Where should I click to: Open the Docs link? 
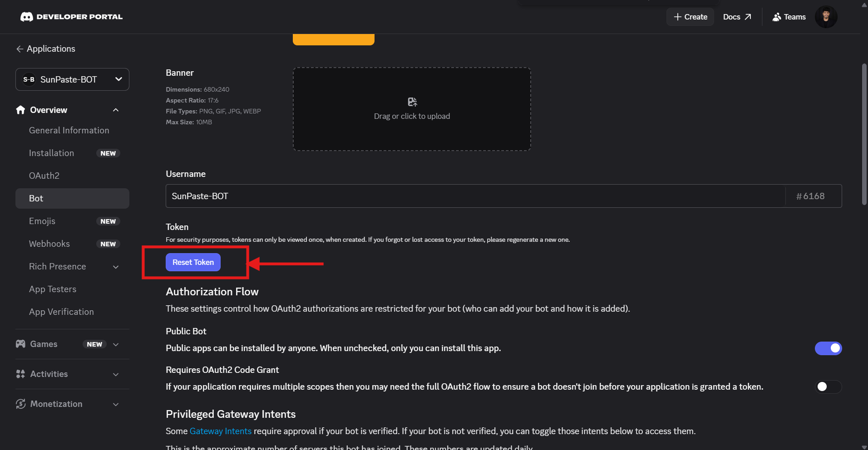[x=737, y=17]
